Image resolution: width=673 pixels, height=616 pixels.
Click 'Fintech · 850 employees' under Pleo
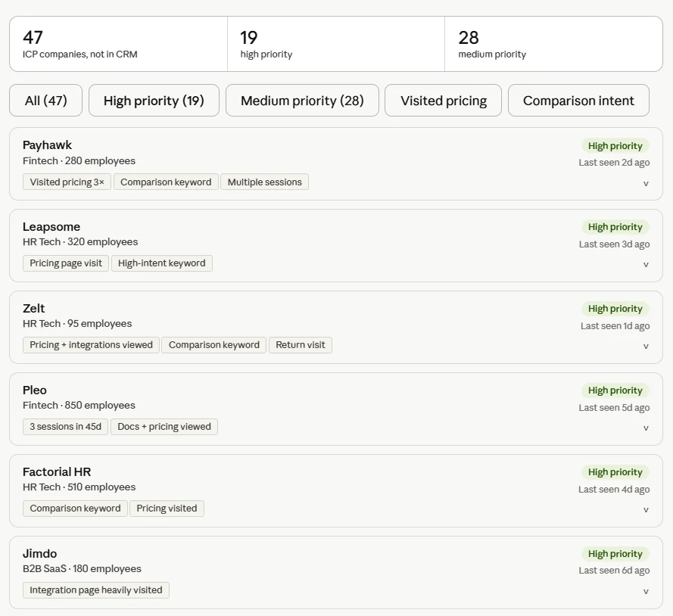[x=79, y=406]
